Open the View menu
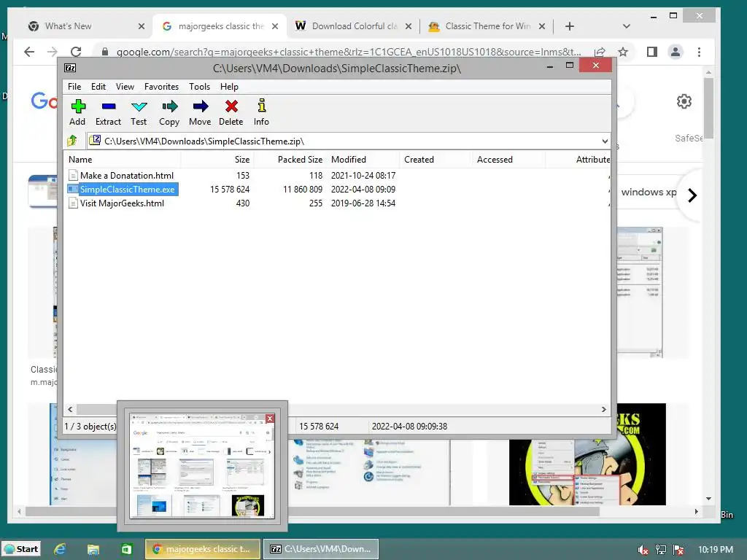Viewport: 747px width, 560px height. [x=125, y=87]
